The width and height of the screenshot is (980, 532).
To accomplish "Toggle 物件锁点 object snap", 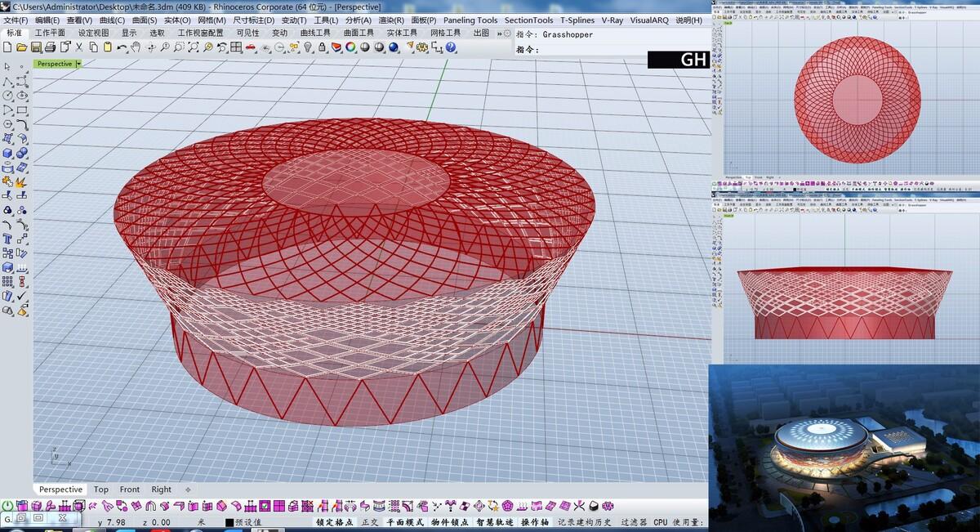I will coord(450,522).
